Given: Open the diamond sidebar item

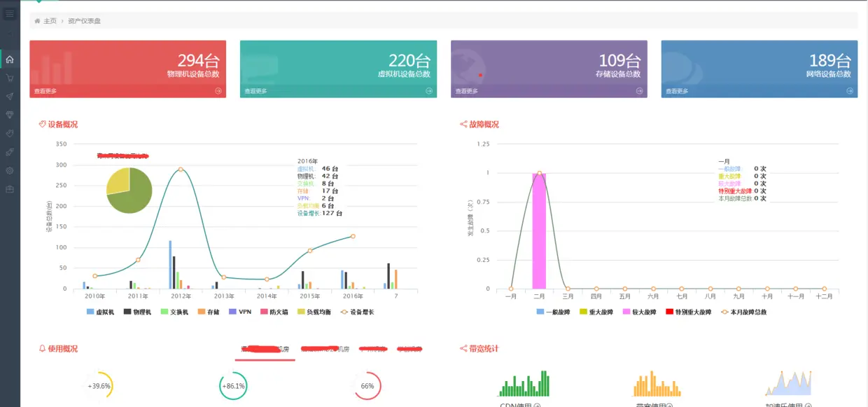Looking at the screenshot, I should [10, 114].
